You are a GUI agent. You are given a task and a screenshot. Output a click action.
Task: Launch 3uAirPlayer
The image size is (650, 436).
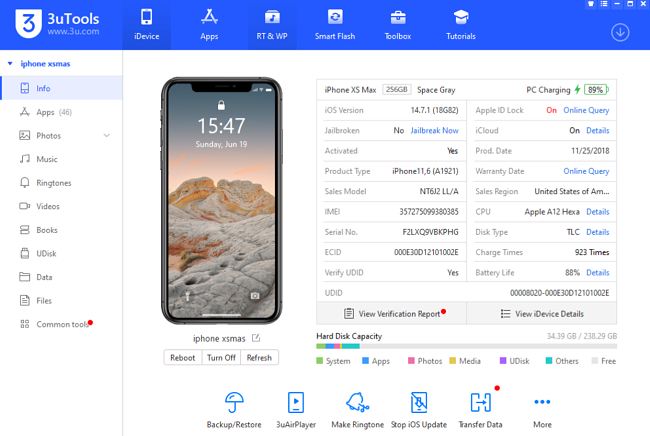pyautogui.click(x=296, y=410)
